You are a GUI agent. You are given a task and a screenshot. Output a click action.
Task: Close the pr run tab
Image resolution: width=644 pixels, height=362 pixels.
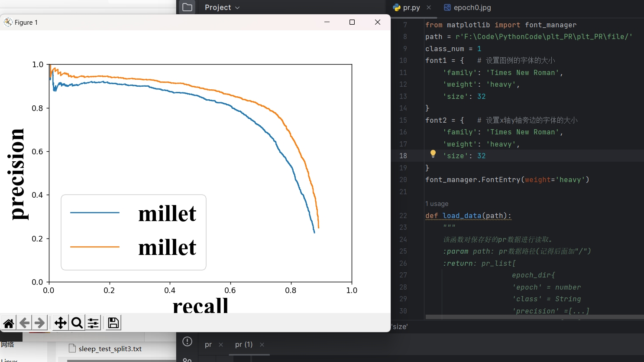pos(221,345)
